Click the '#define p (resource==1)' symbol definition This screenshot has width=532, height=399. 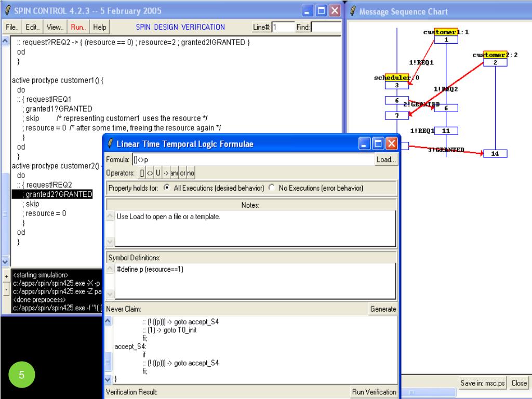(x=150, y=270)
